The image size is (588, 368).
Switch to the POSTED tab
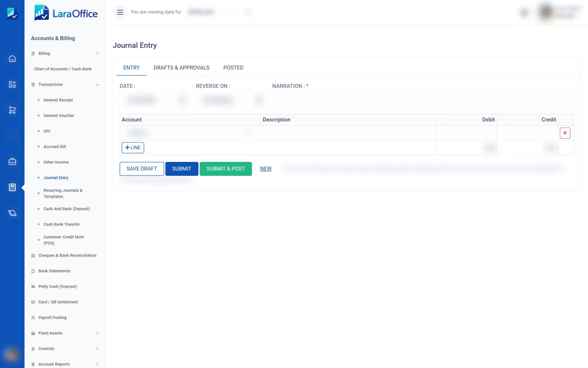point(233,68)
